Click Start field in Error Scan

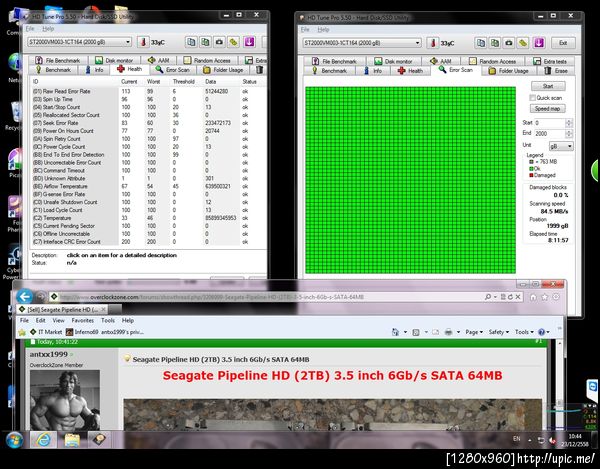point(549,123)
